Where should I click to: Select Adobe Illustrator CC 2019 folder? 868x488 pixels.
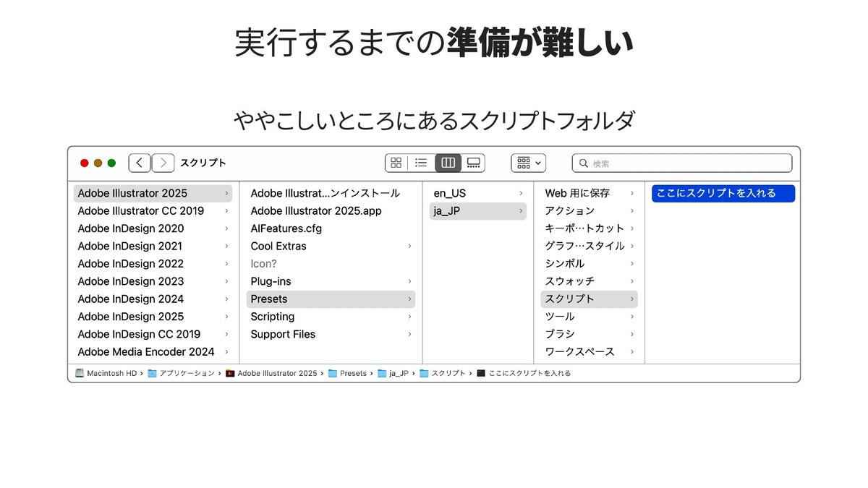153,211
